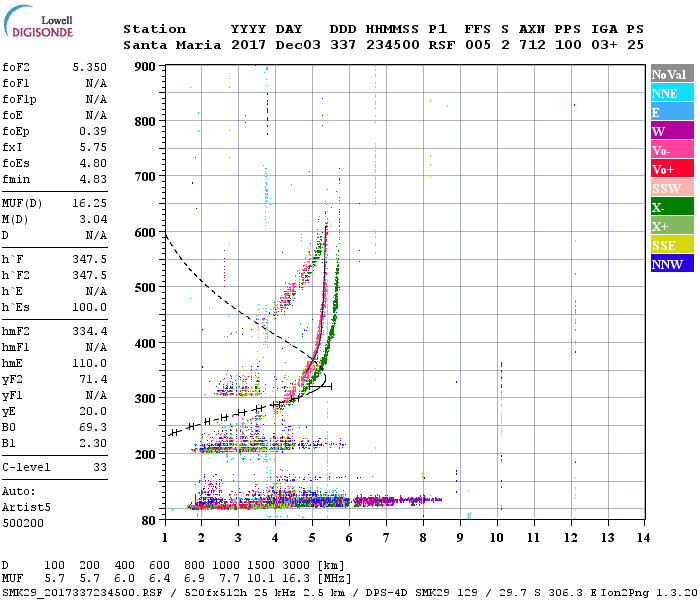Screen dimensions: 700x600
Task: Click the hmF2 value 334.4
Action: [x=90, y=331]
